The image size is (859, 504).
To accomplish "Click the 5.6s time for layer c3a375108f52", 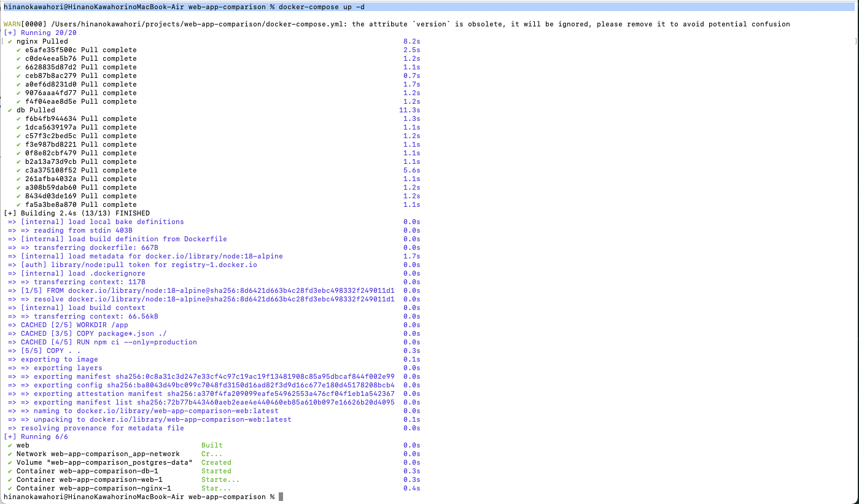I will click(411, 170).
